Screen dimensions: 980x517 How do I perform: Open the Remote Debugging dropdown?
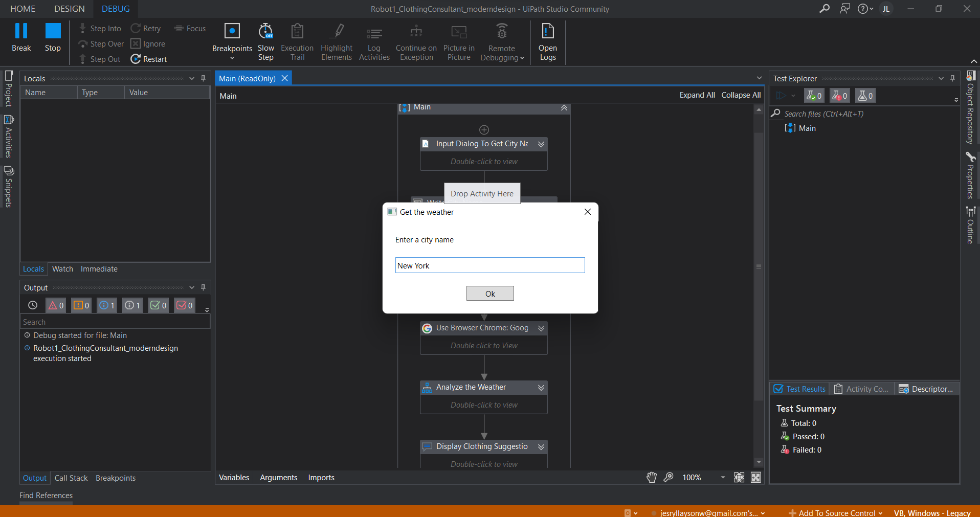[x=502, y=42]
